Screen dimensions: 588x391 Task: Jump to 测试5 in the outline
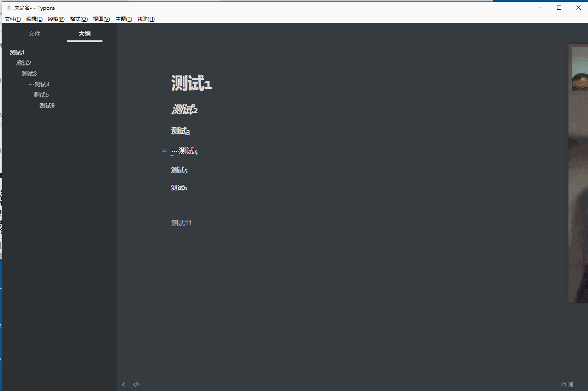[41, 95]
